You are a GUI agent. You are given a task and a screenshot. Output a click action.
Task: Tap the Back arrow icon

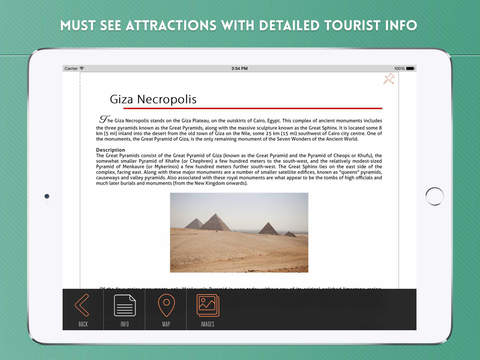82,305
